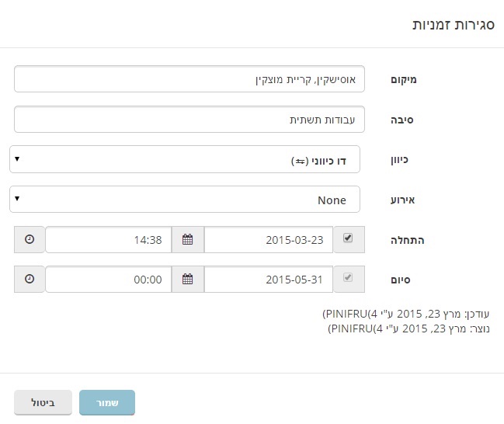
Task: Click the מיקום field label
Action: pyautogui.click(x=404, y=80)
